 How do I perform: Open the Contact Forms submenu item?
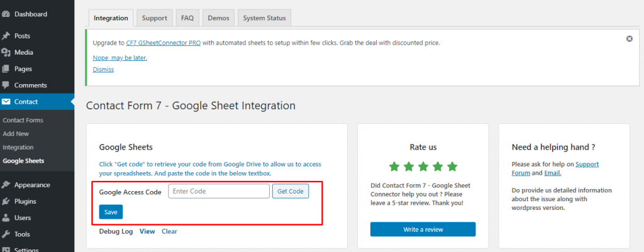(23, 120)
